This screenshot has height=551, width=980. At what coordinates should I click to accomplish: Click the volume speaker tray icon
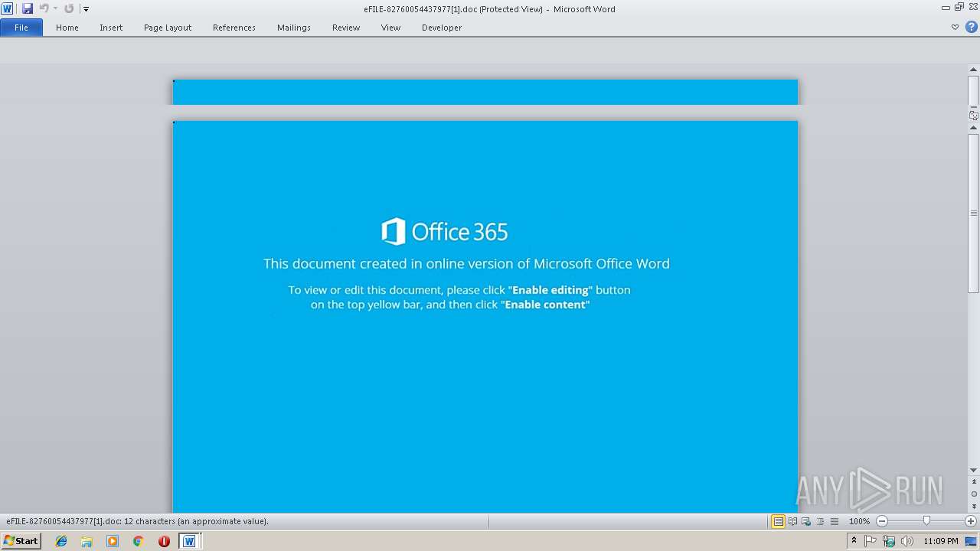click(x=907, y=541)
